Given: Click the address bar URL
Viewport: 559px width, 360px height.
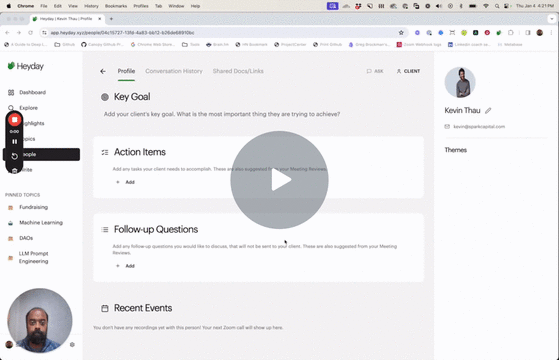Looking at the screenshot, I should tap(122, 33).
